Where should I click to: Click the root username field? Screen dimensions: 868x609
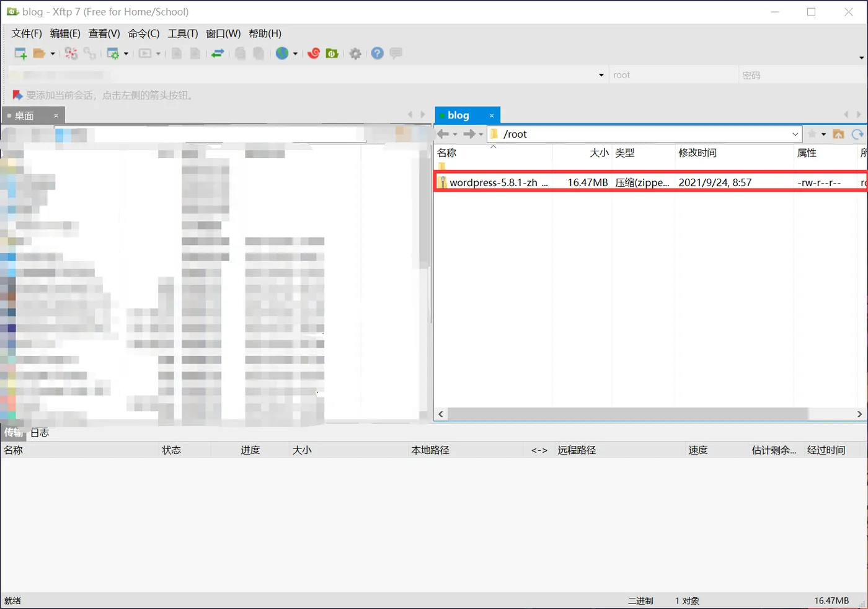pos(673,75)
